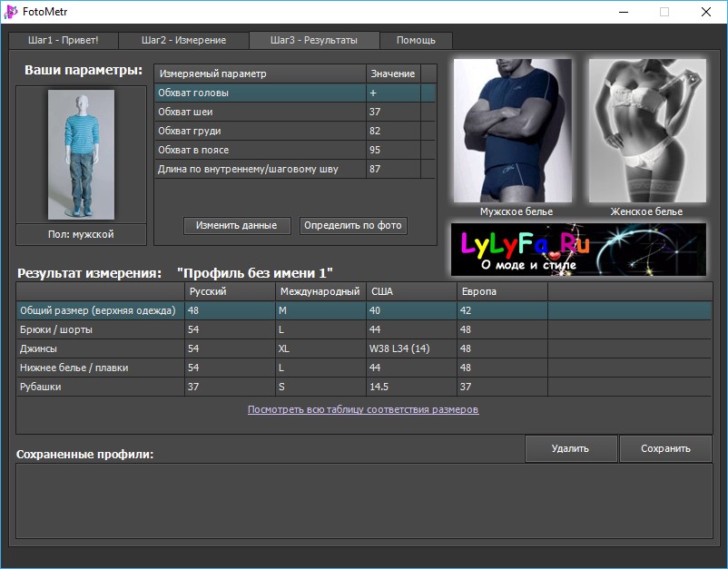Screen dimensions: 728x569
Task: Open the full size correspondence table link
Action: [363, 409]
